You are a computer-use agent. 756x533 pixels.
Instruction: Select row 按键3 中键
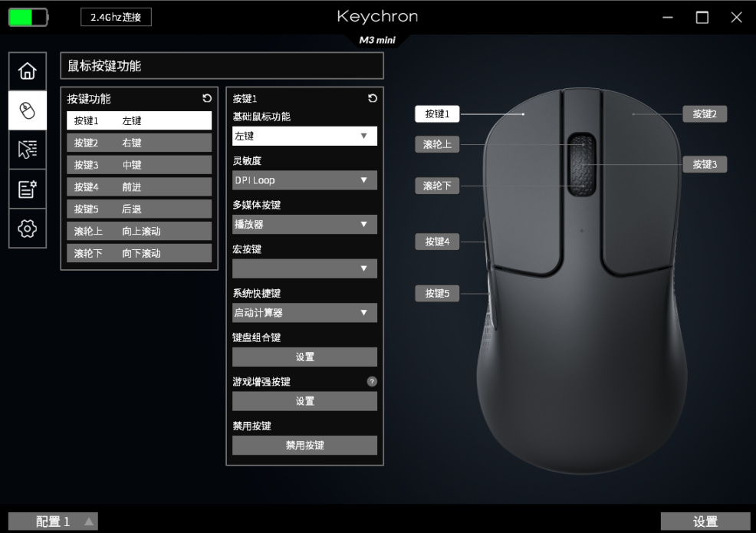tap(139, 165)
